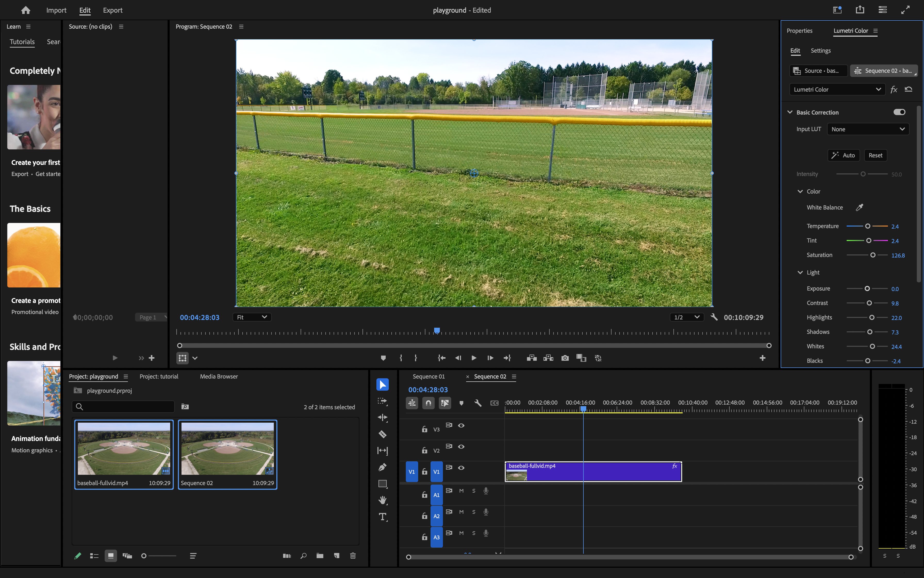Switch to Import workspace tab
Viewport: 924px width, 578px height.
(56, 10)
